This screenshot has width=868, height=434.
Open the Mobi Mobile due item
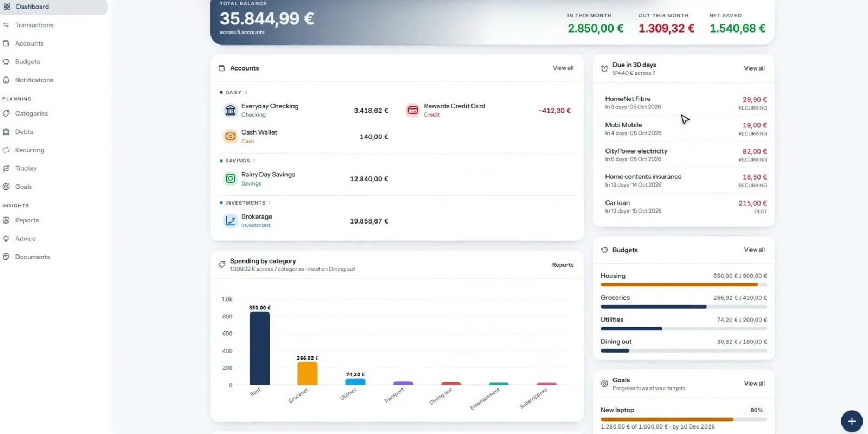coord(686,129)
